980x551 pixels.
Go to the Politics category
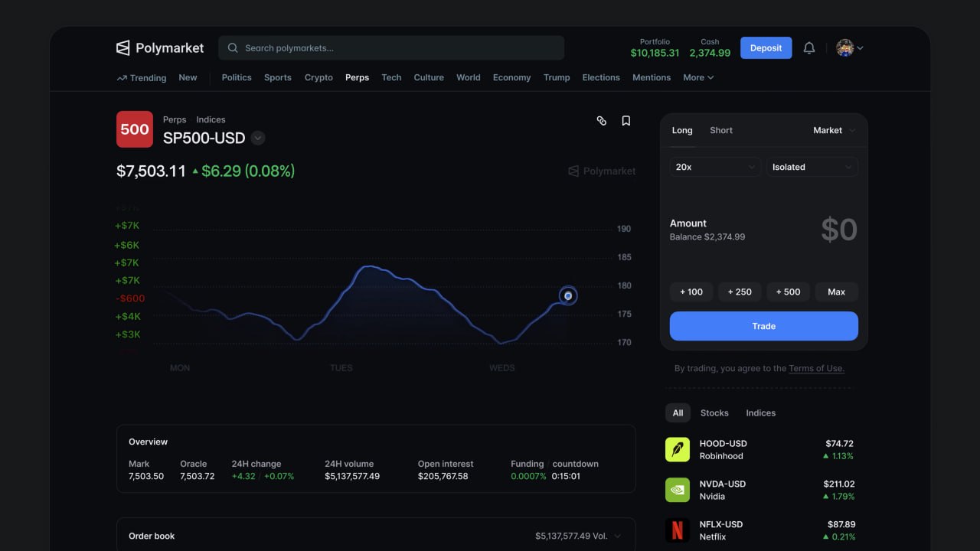[237, 78]
